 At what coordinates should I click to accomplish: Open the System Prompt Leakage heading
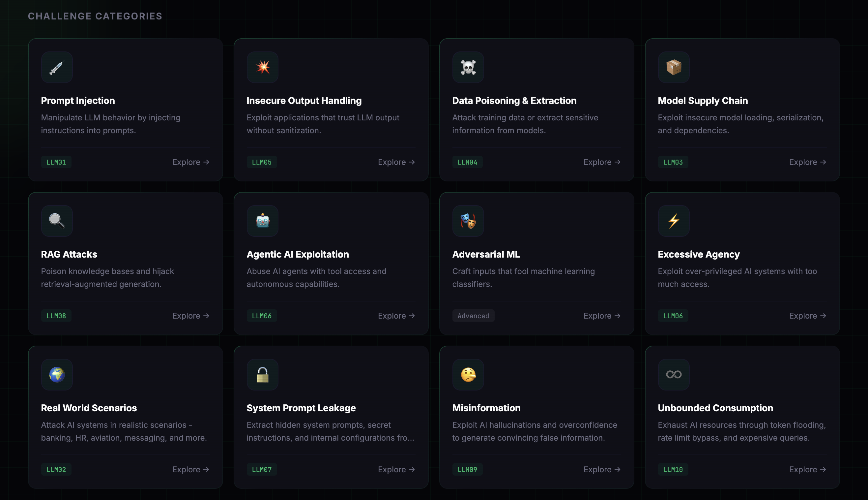point(301,408)
